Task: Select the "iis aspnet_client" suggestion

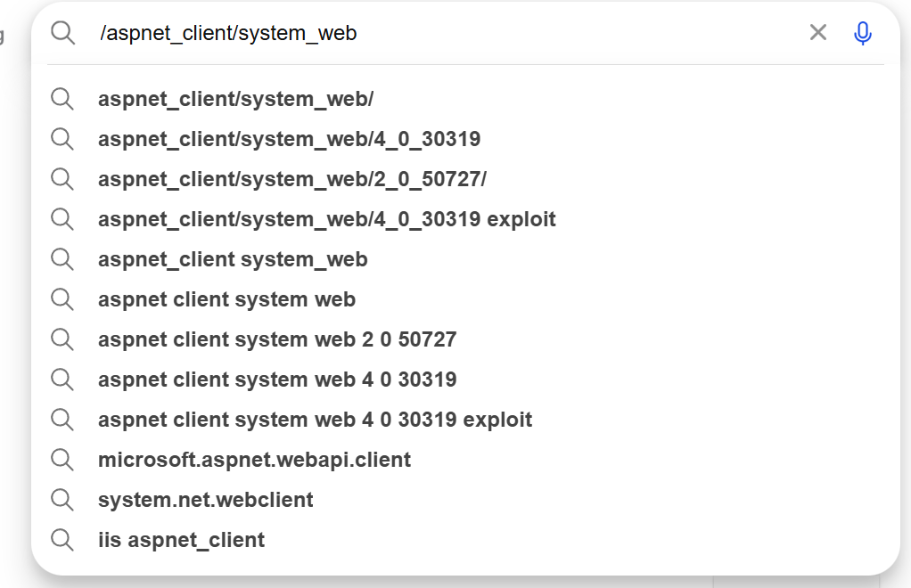Action: pyautogui.click(x=181, y=540)
